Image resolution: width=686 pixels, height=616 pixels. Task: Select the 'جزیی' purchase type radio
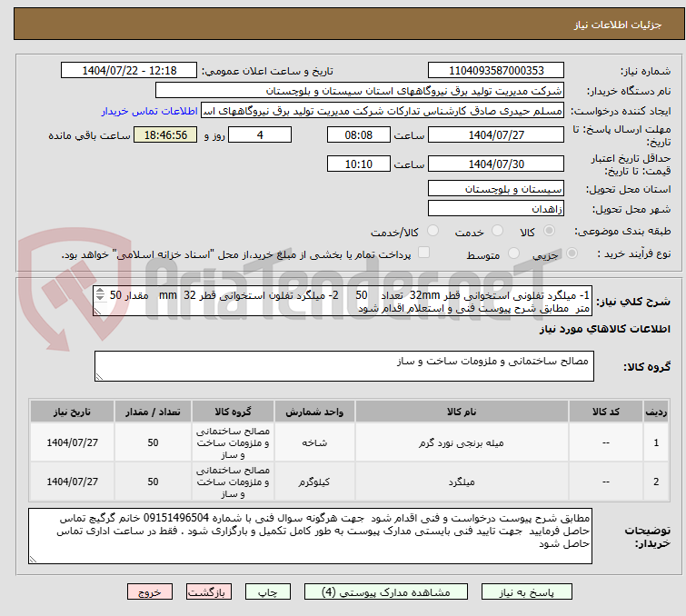[572, 253]
